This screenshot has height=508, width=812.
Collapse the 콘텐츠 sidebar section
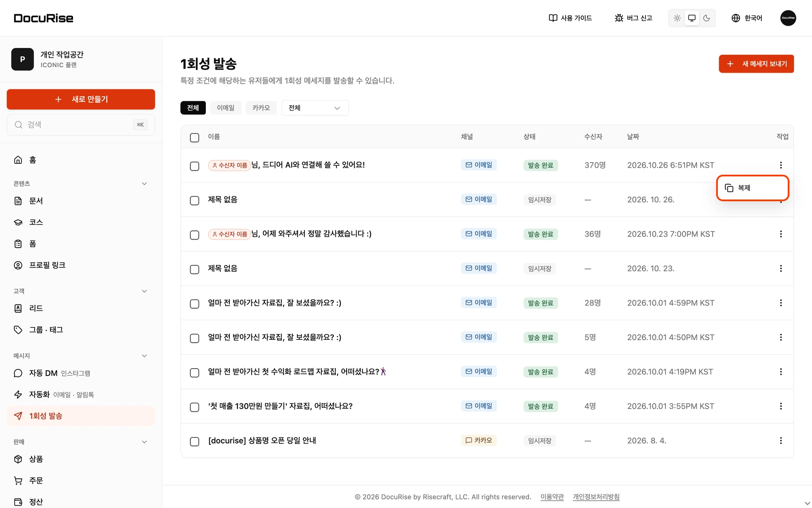144,184
